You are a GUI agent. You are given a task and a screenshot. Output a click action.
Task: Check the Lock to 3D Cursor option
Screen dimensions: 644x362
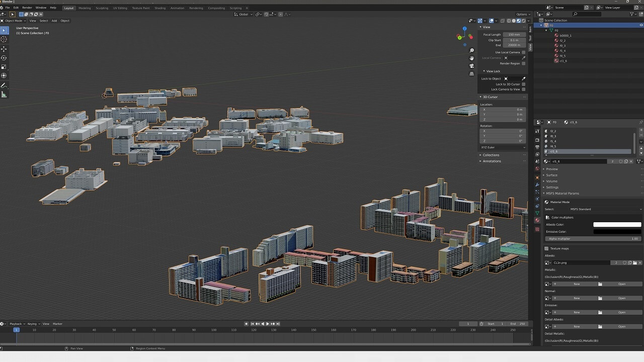[523, 84]
